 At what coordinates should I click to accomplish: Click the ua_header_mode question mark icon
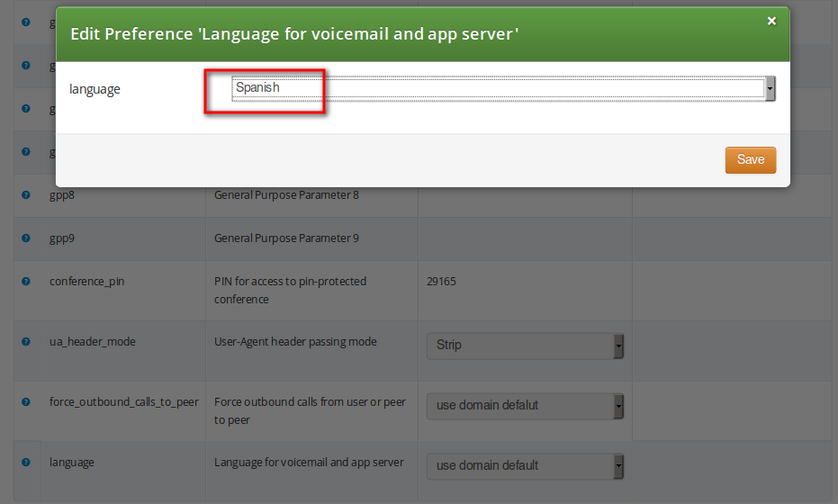point(26,342)
